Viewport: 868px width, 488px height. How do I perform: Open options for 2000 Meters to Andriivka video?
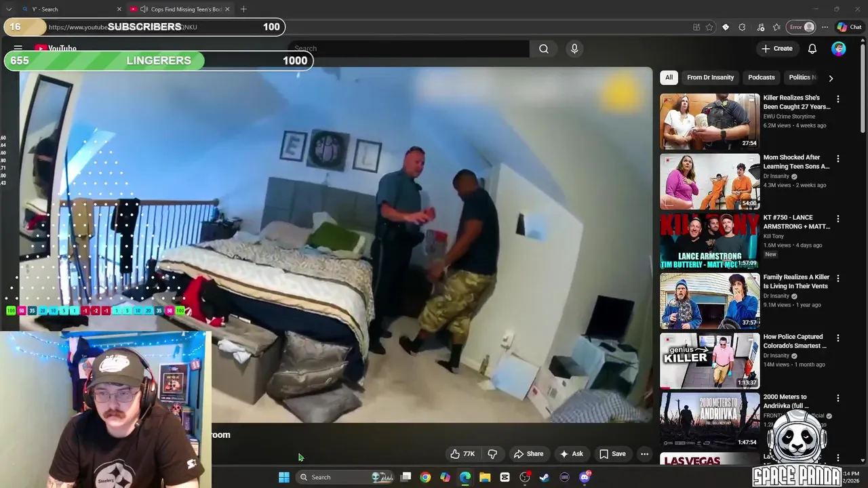click(x=838, y=399)
